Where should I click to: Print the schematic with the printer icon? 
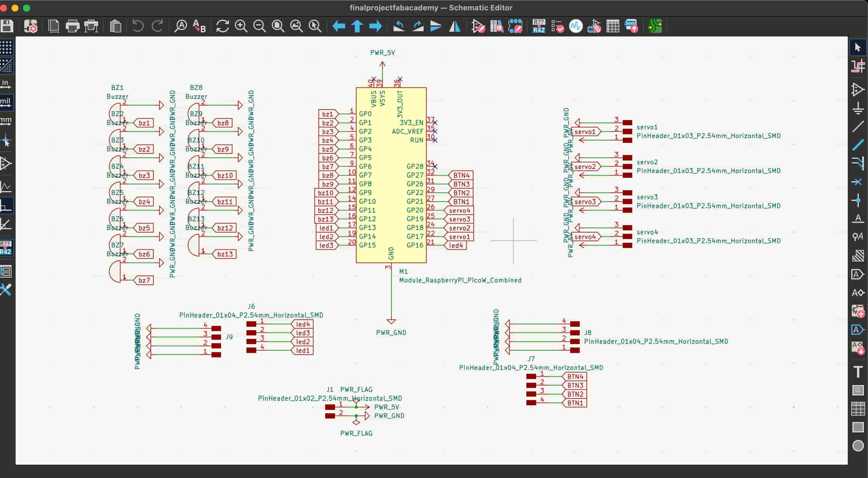(72, 26)
